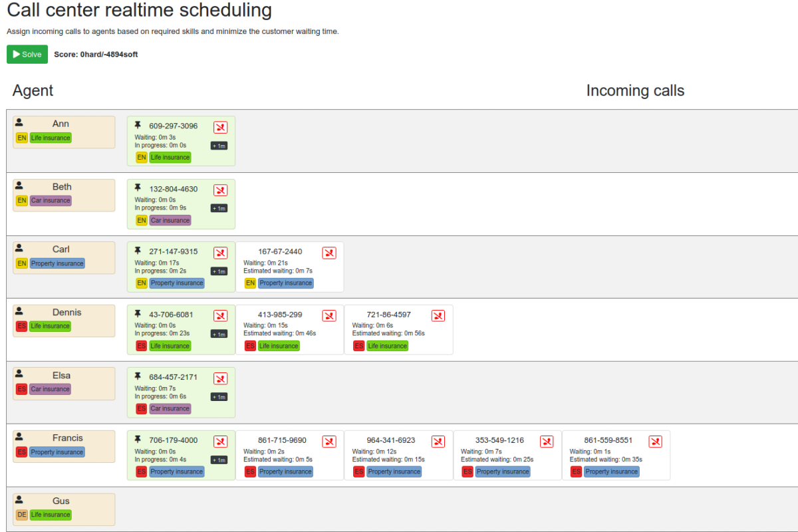Prolong Ann's call by 1 minute
Screen dimensions: 798x532
[x=219, y=146]
